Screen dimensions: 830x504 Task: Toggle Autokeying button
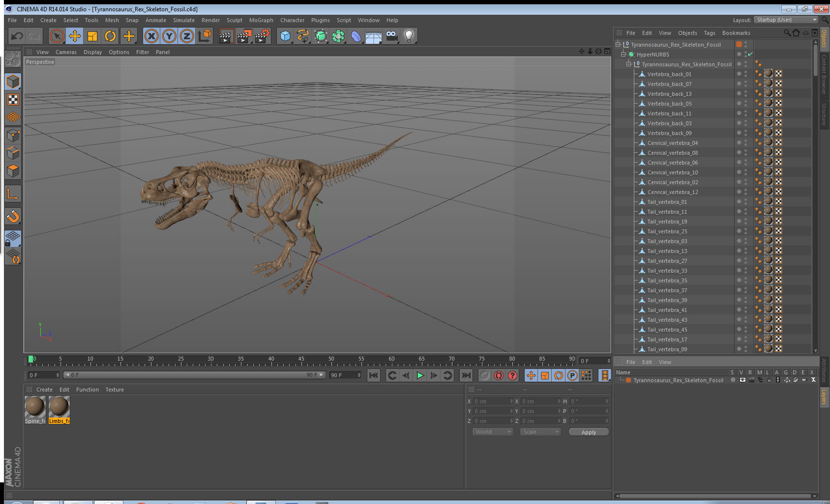499,375
